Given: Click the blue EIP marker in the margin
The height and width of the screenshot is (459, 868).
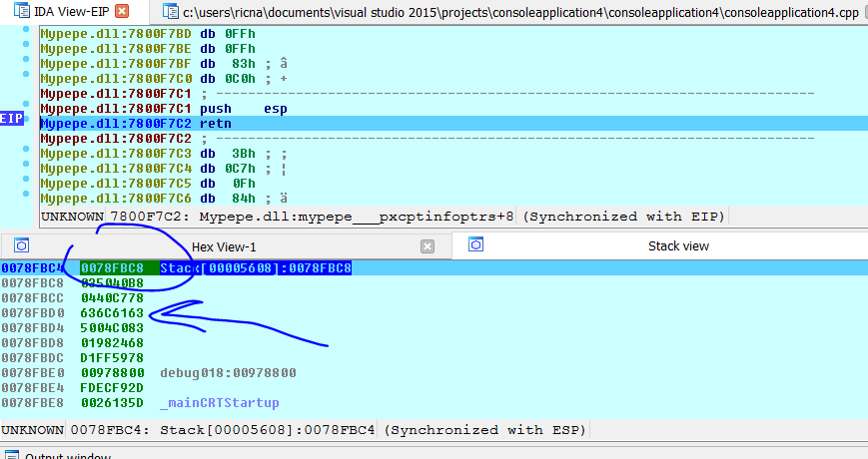Looking at the screenshot, I should pos(12,119).
